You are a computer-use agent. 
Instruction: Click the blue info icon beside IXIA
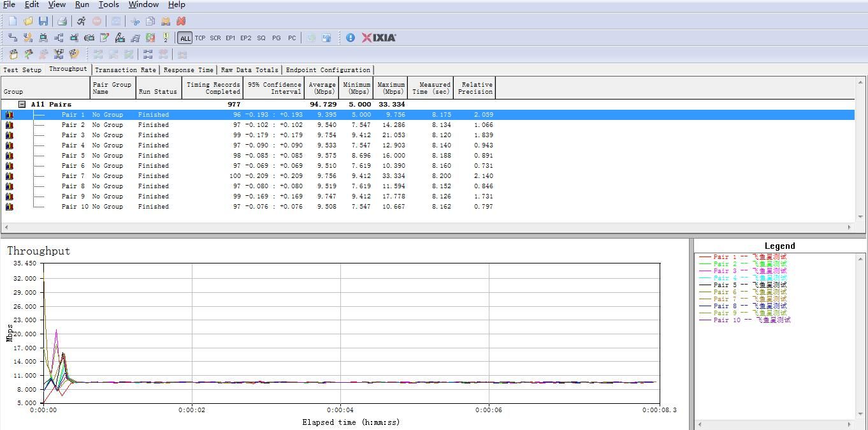(350, 38)
